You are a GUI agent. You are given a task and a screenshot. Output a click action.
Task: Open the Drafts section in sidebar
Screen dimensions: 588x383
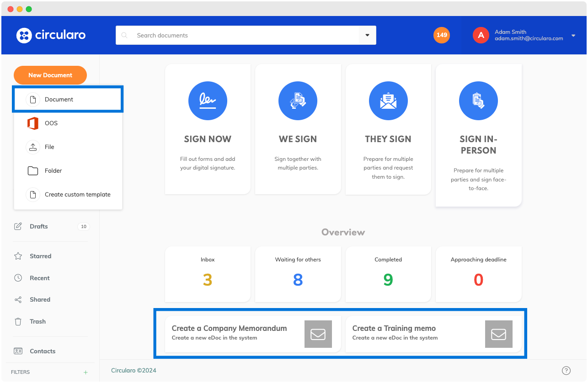39,226
